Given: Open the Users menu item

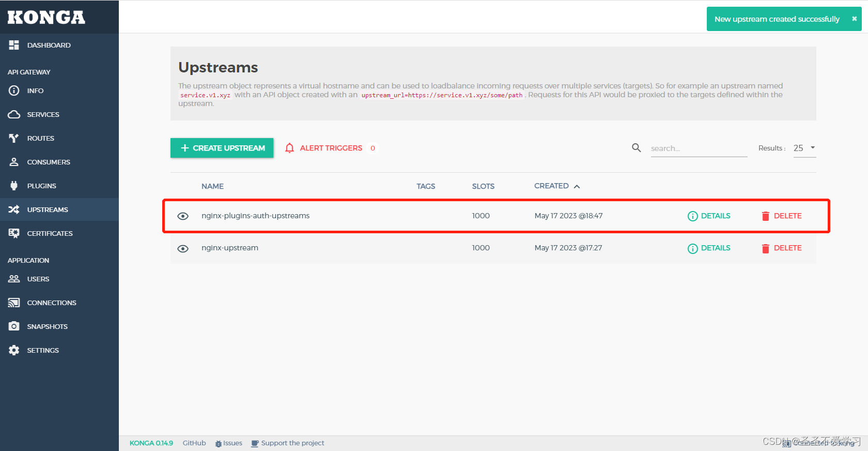Looking at the screenshot, I should coord(59,279).
